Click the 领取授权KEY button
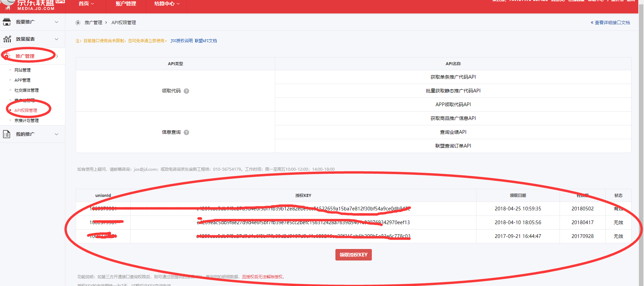 coord(354,255)
